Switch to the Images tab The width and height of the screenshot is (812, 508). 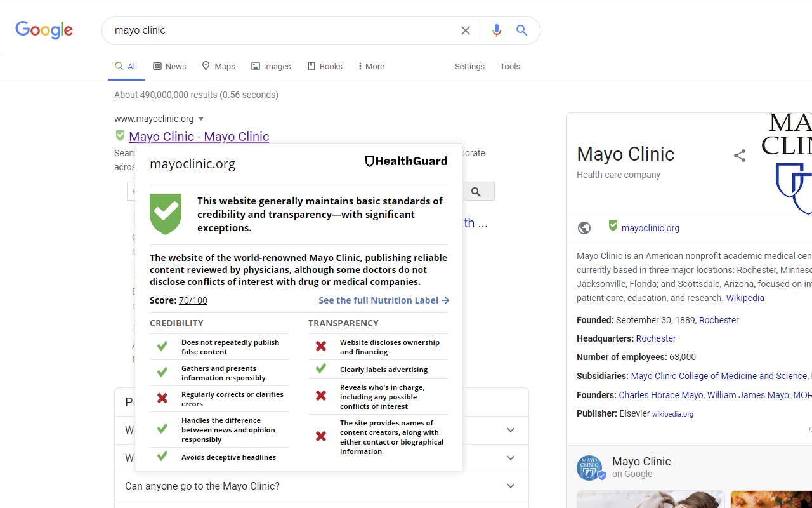tap(271, 66)
